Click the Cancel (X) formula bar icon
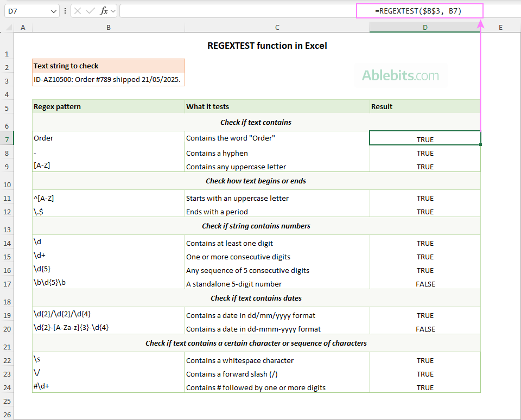This screenshot has height=420, width=521. point(78,11)
